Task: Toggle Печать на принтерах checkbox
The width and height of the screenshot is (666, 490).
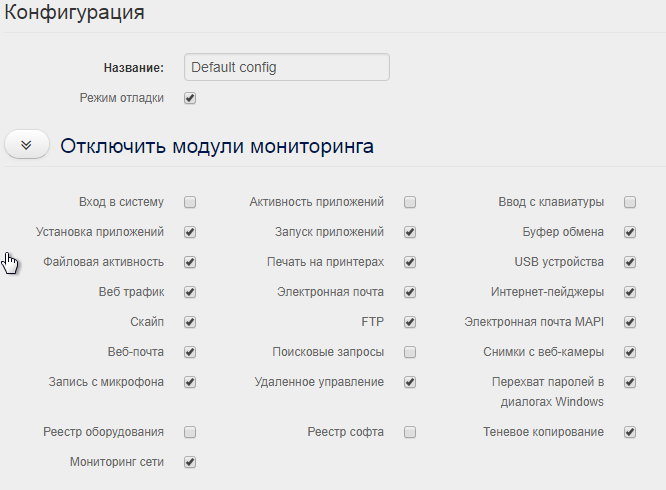Action: pyautogui.click(x=410, y=262)
